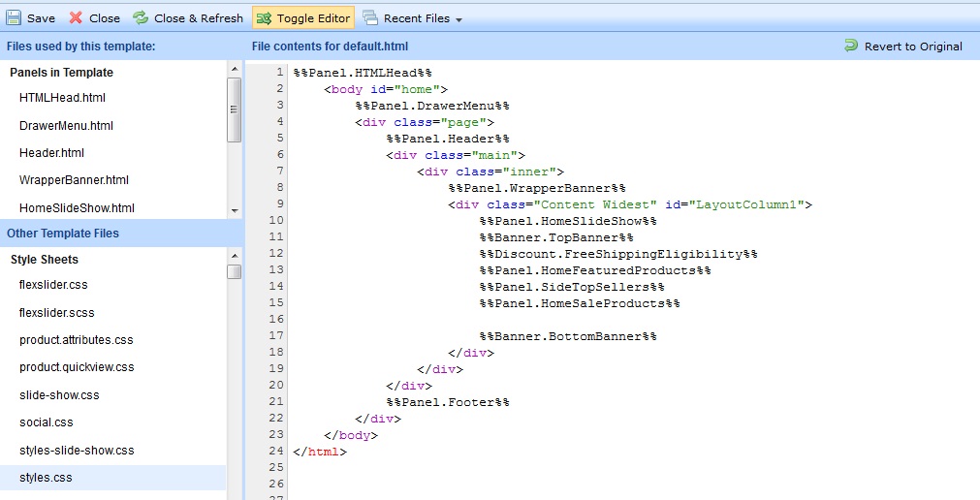This screenshot has width=980, height=500.
Task: Open DrawerMenu.html from panels list
Action: tap(66, 125)
